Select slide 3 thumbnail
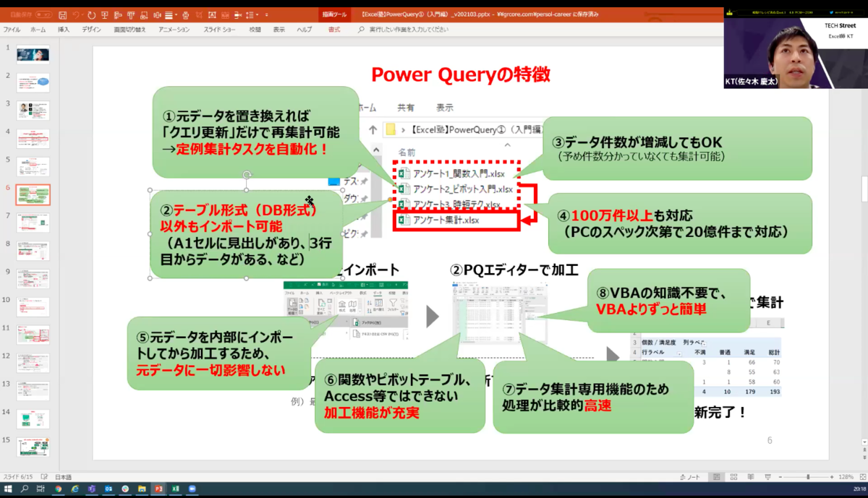The image size is (868, 498). (33, 111)
